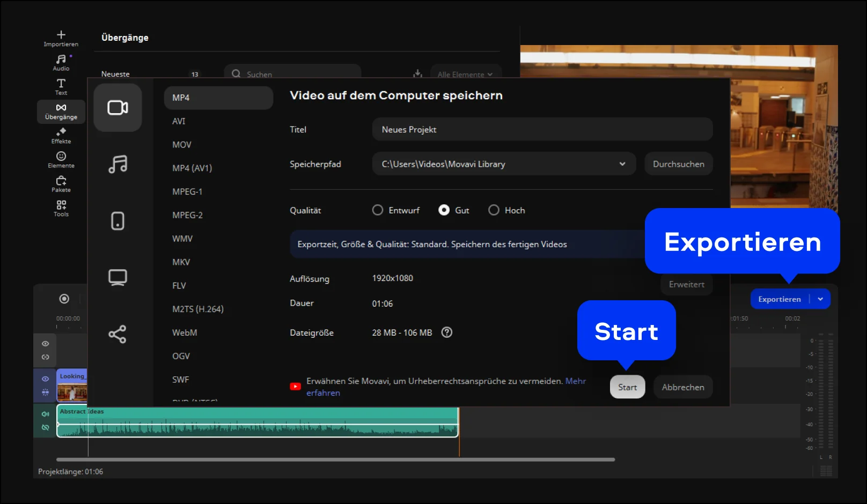Choose MOV format from the list
The width and height of the screenshot is (867, 504).
182,145
